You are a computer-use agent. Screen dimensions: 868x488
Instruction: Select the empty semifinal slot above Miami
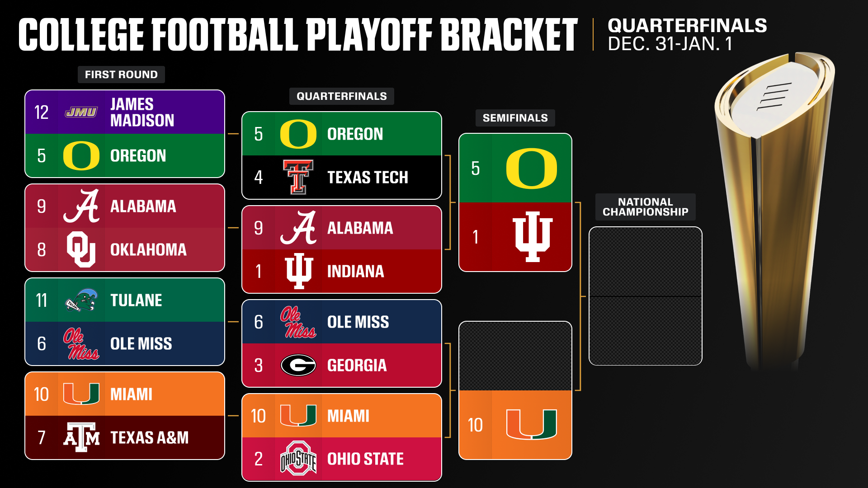tap(515, 356)
